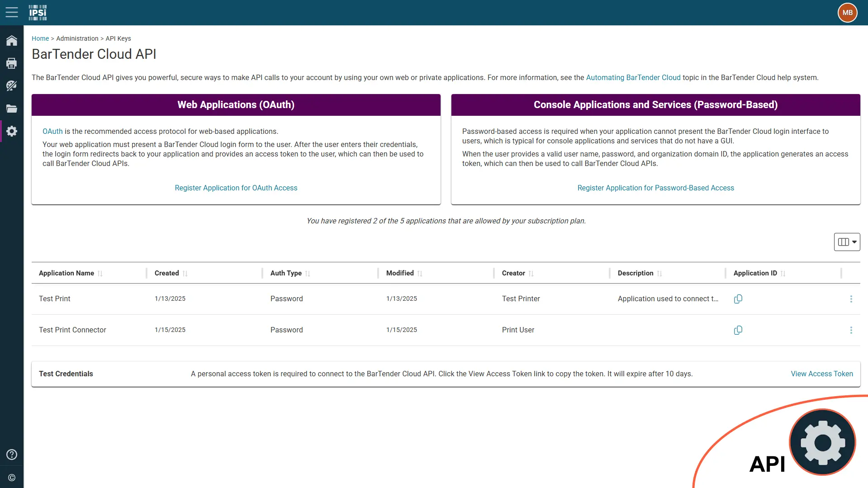Click the Web Applications (OAuth) header
868x488 pixels.
point(236,104)
